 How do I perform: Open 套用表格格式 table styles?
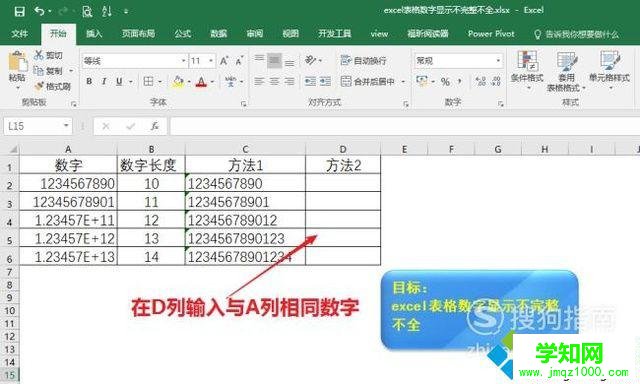[566, 71]
